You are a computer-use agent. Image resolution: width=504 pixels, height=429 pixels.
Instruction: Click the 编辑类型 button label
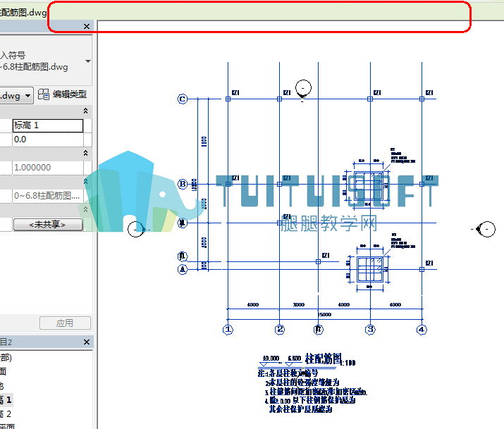[x=69, y=94]
